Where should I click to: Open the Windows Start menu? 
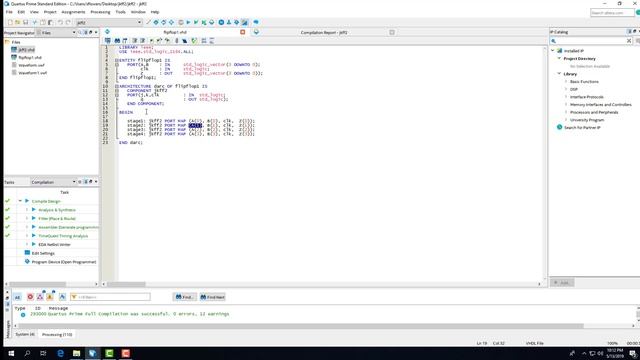(x=11, y=353)
